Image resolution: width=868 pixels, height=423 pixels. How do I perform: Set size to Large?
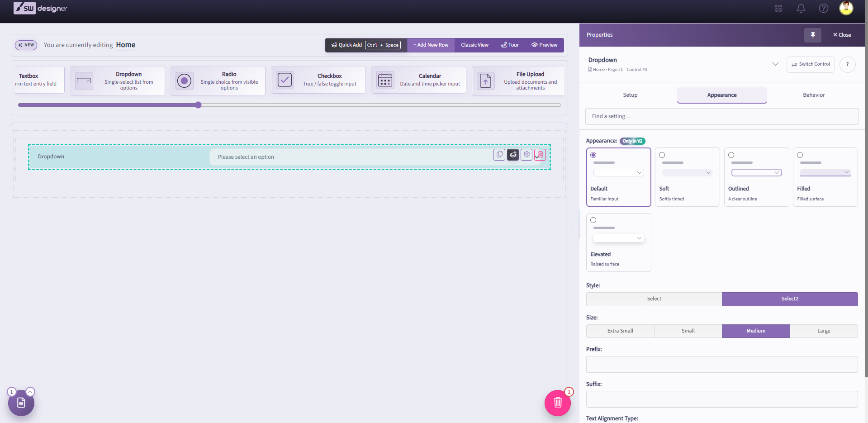pos(824,331)
